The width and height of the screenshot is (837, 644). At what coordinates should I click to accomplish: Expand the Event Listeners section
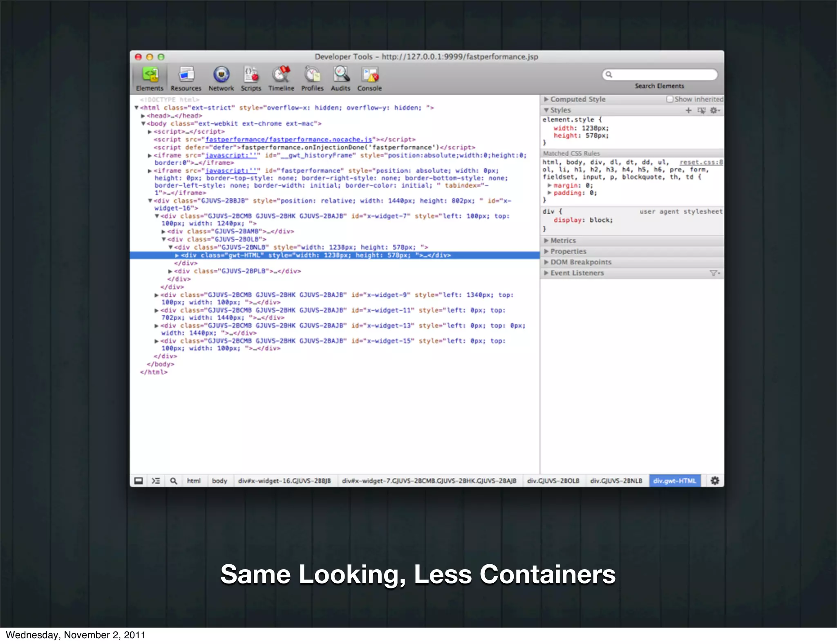[x=546, y=273]
